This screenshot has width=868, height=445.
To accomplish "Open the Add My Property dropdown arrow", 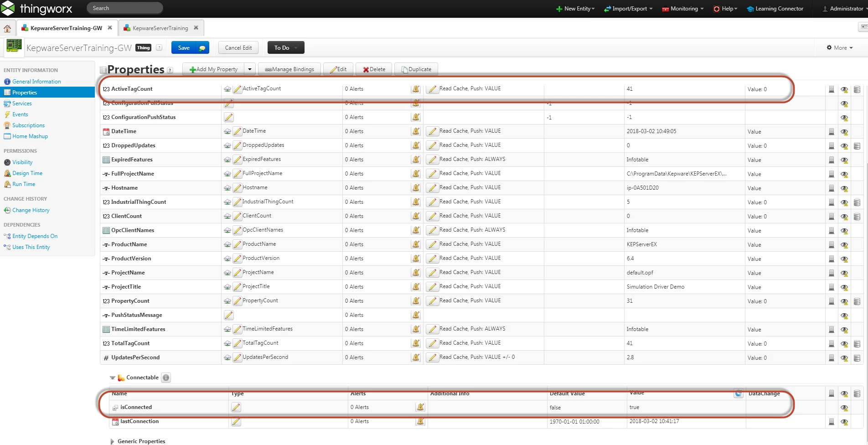I will pos(250,69).
